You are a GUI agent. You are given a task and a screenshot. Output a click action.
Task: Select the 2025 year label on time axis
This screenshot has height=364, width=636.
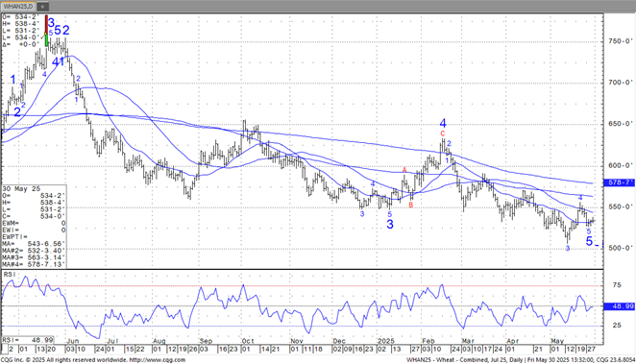coord(386,341)
